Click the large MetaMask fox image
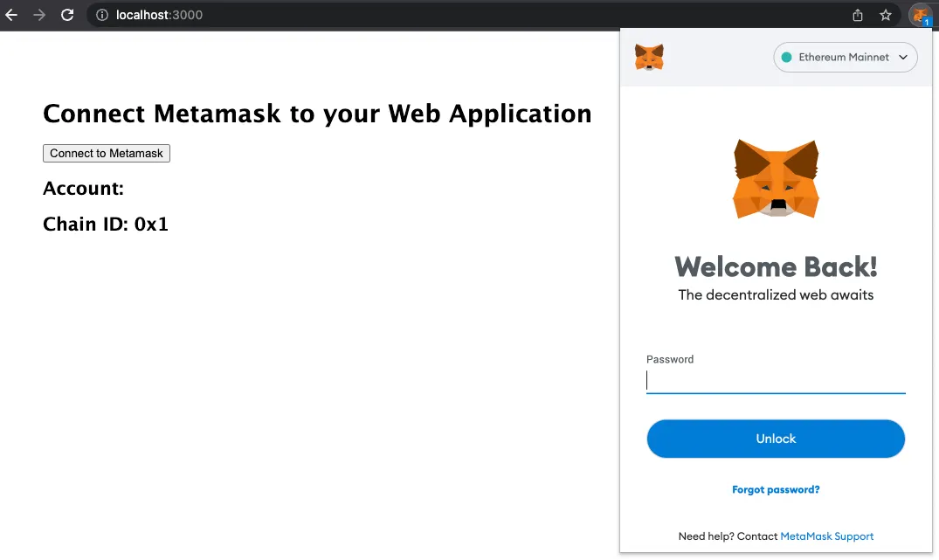Screen dimensions: 939x560 pos(777,179)
